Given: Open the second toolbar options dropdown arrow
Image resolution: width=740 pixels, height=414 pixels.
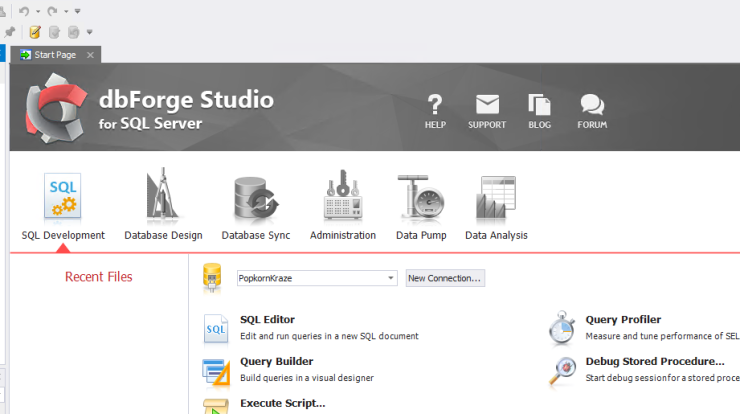Looking at the screenshot, I should 90,32.
